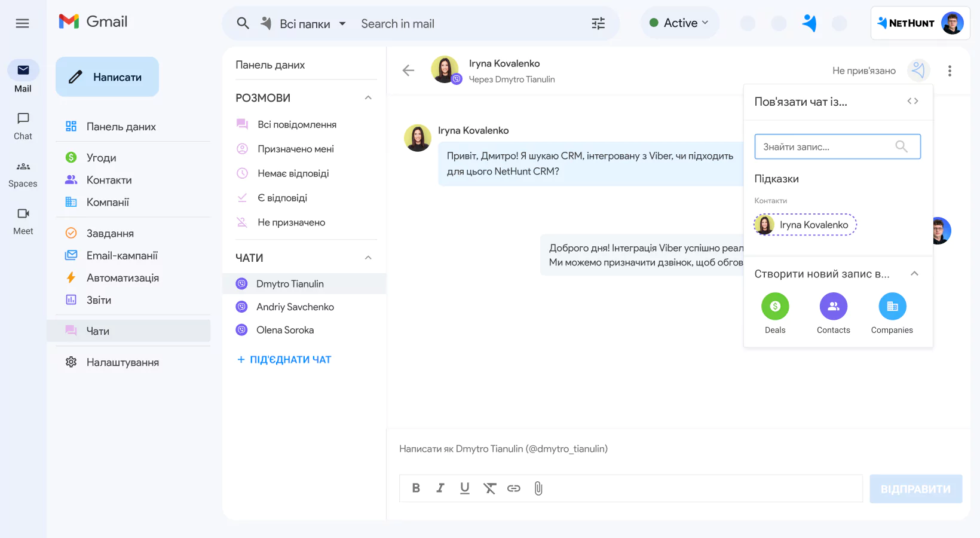980x538 pixels.
Task: Click the Gmail logo
Action: [x=93, y=22]
